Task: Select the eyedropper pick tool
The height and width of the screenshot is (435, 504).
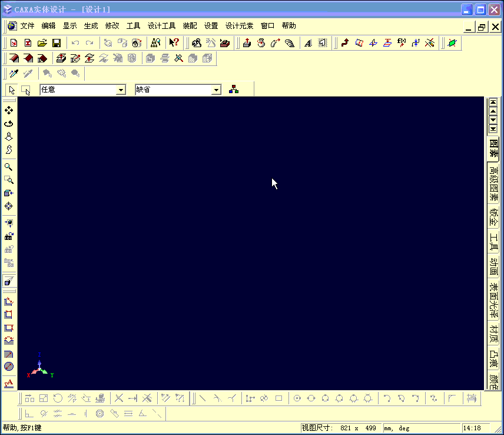Action: (14, 74)
